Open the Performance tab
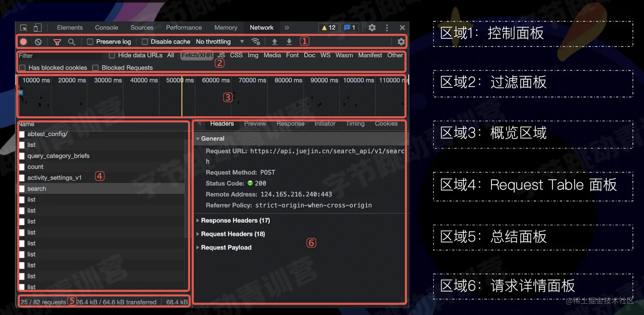 184,28
